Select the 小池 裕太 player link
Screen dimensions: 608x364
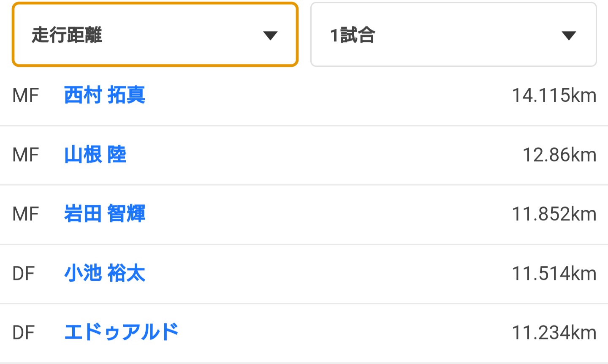(105, 273)
